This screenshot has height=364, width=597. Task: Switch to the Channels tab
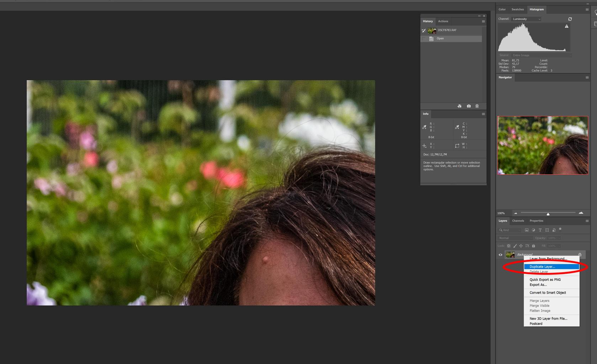(518, 221)
